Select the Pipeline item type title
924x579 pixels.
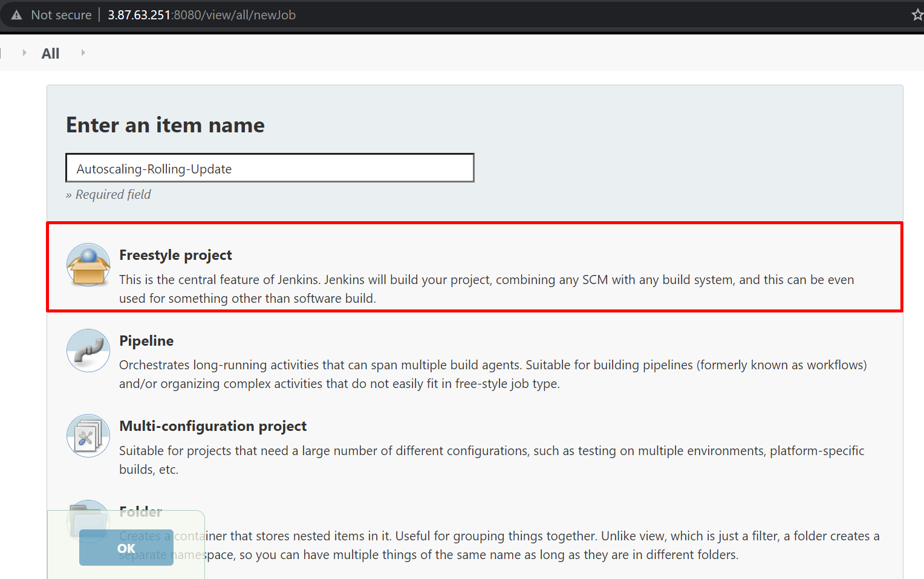pyautogui.click(x=146, y=341)
